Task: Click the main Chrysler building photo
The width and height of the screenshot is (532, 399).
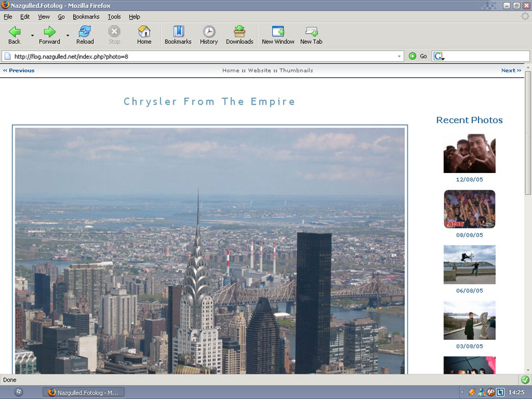Action: pyautogui.click(x=209, y=251)
